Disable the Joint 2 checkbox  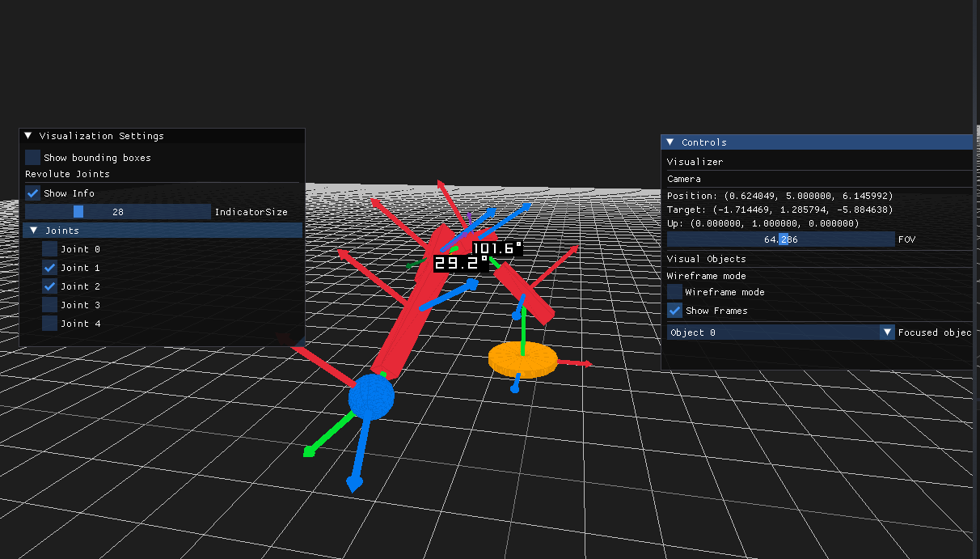(50, 286)
